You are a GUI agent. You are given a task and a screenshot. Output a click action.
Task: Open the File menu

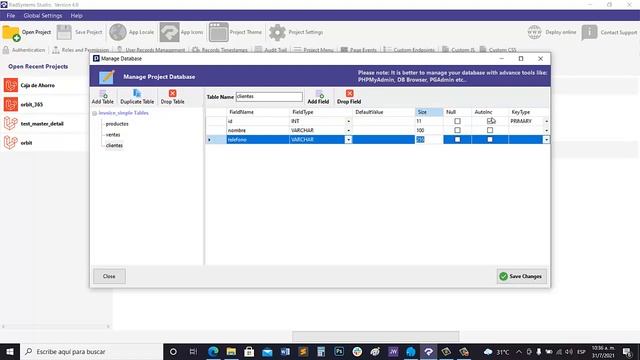click(11, 16)
